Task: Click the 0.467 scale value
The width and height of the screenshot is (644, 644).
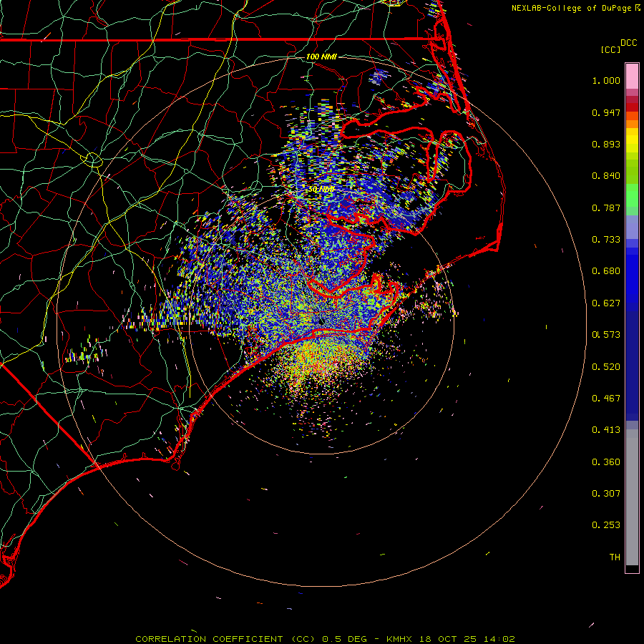Action: (606, 399)
